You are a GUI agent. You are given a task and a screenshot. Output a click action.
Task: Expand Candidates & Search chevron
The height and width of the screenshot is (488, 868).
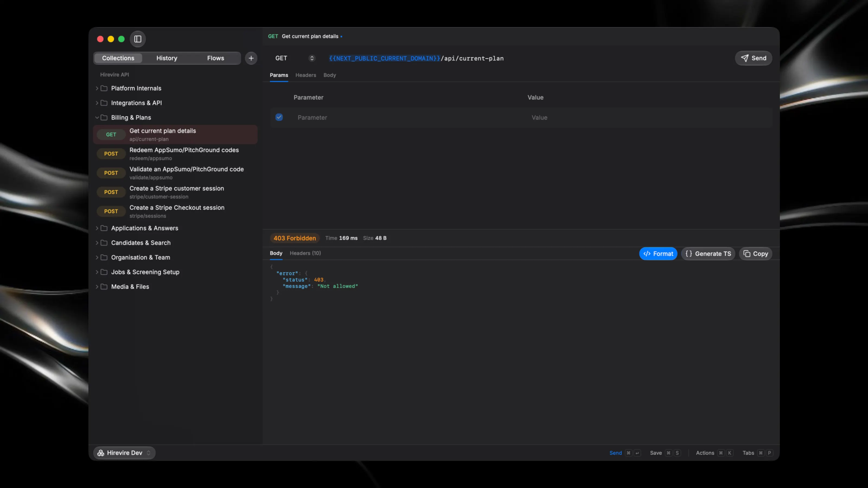click(97, 243)
